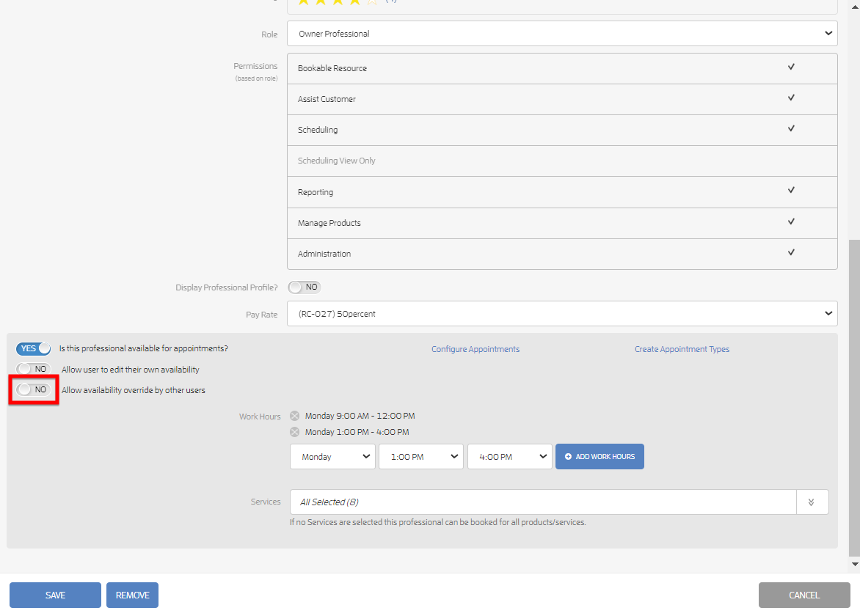Toggle professional available for appointments switch

[x=34, y=348]
